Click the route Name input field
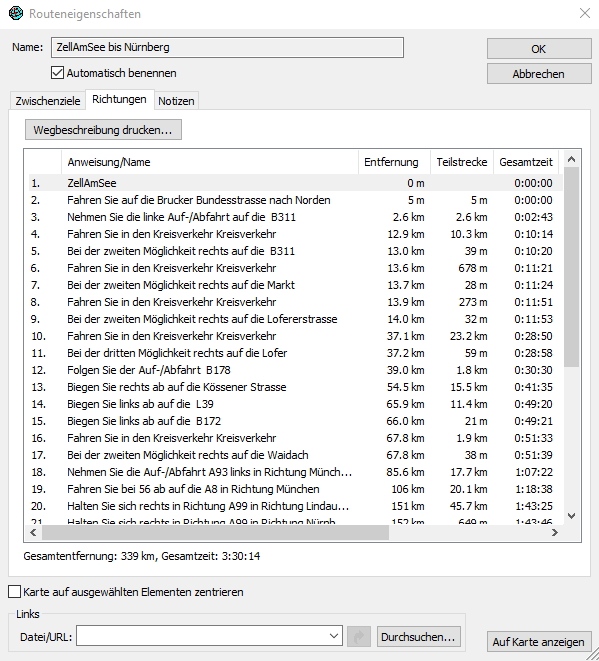The width and height of the screenshot is (599, 661). 227,47
